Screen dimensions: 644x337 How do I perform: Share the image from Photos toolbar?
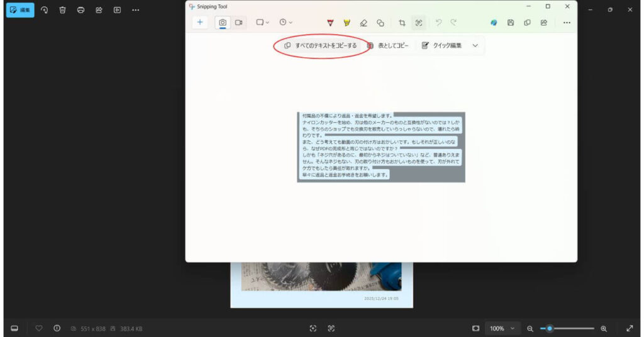pyautogui.click(x=99, y=10)
